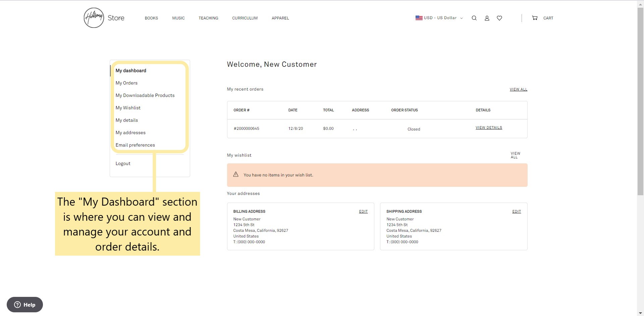Go to My Orders in sidebar
Image resolution: width=644 pixels, height=316 pixels.
[126, 83]
